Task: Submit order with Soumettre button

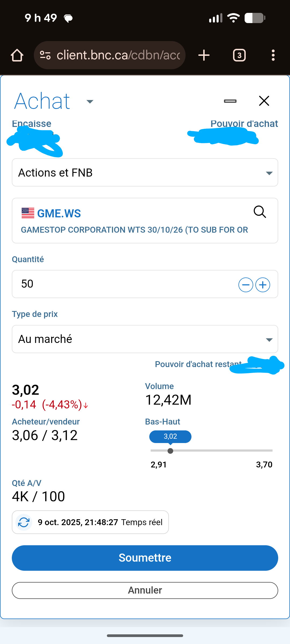Action: coord(145,558)
